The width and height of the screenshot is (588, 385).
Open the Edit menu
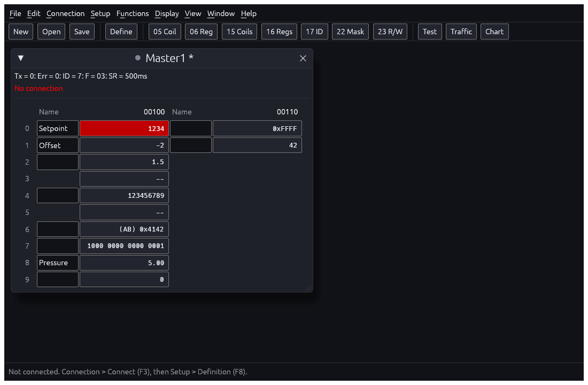(34, 13)
